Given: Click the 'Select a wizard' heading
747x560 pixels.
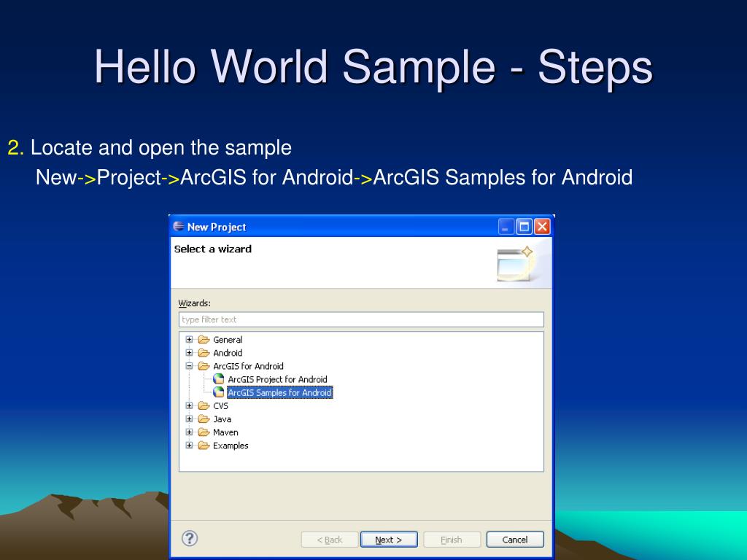Looking at the screenshot, I should coord(213,249).
